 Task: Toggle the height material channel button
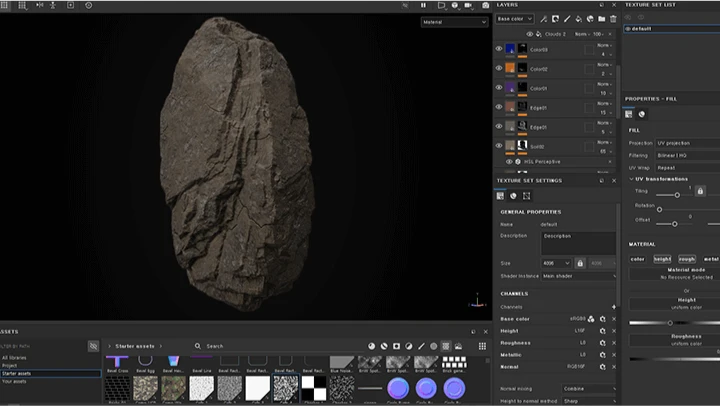pyautogui.click(x=662, y=259)
